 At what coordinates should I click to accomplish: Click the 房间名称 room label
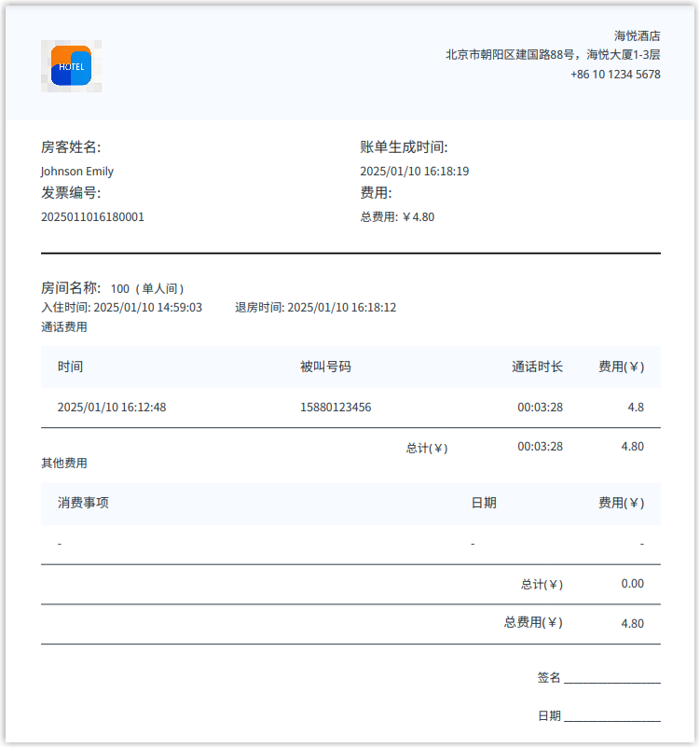pyautogui.click(x=70, y=288)
